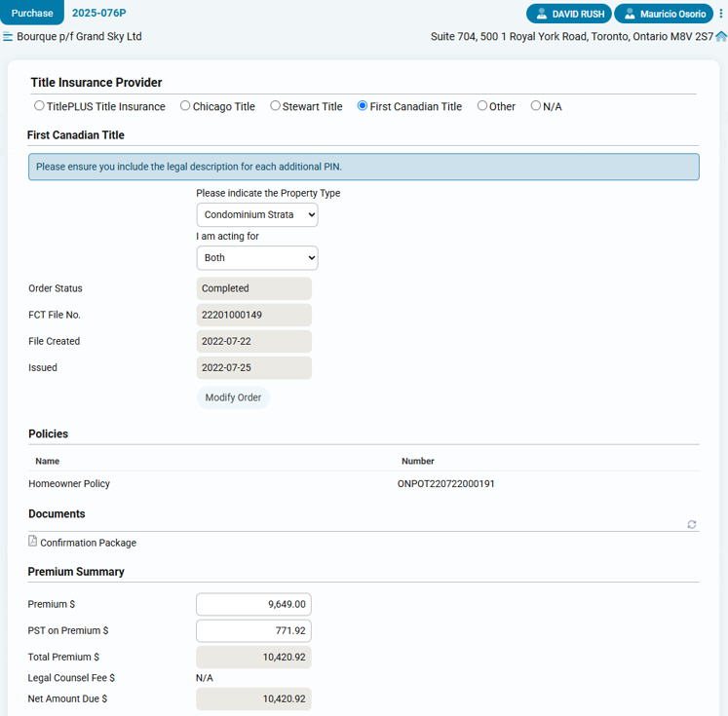Open the Confirmation Package document
The height and width of the screenshot is (716, 728).
(89, 543)
